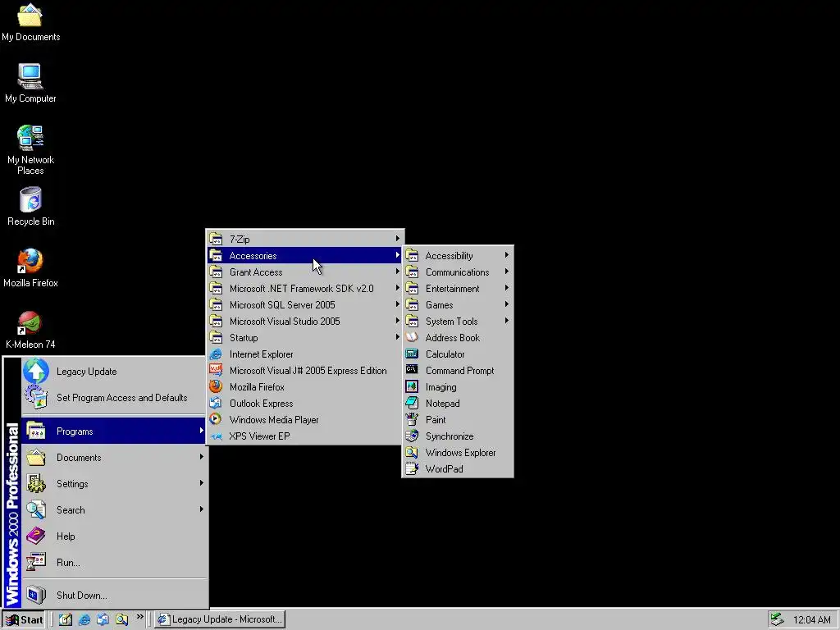The height and width of the screenshot is (630, 840).
Task: Expand Accessibility submenu arrow
Action: coord(507,255)
